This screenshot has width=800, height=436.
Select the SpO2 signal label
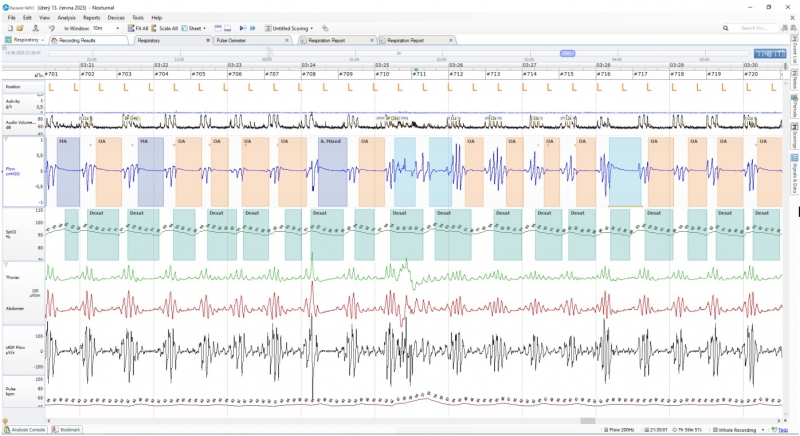click(x=22, y=234)
